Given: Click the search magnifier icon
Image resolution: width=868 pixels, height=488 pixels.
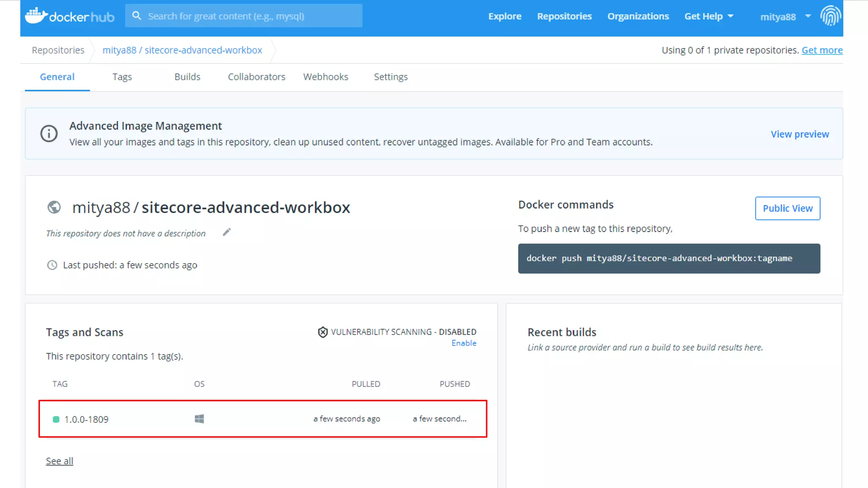Looking at the screenshot, I should pos(136,16).
